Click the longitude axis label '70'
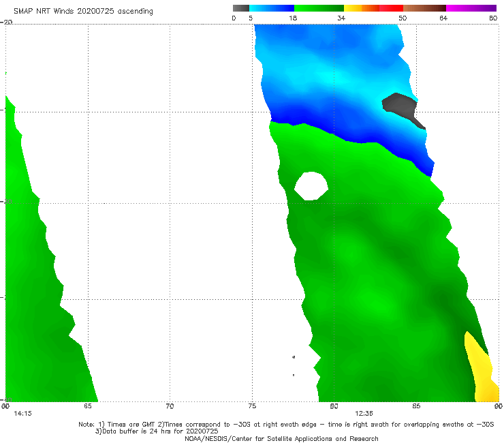This screenshot has width=504, height=443. pos(170,406)
